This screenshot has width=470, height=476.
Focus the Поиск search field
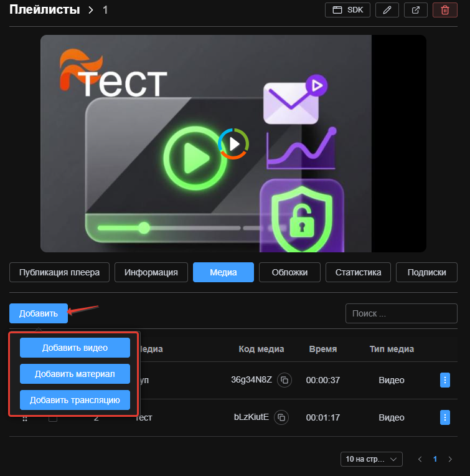(401, 313)
